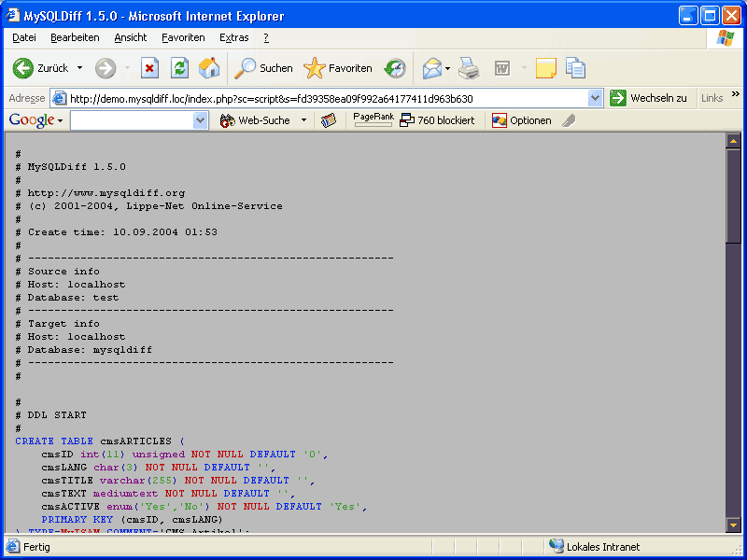Click the 'PRIMARY KEY' line
The image size is (747, 560).
tap(132, 520)
